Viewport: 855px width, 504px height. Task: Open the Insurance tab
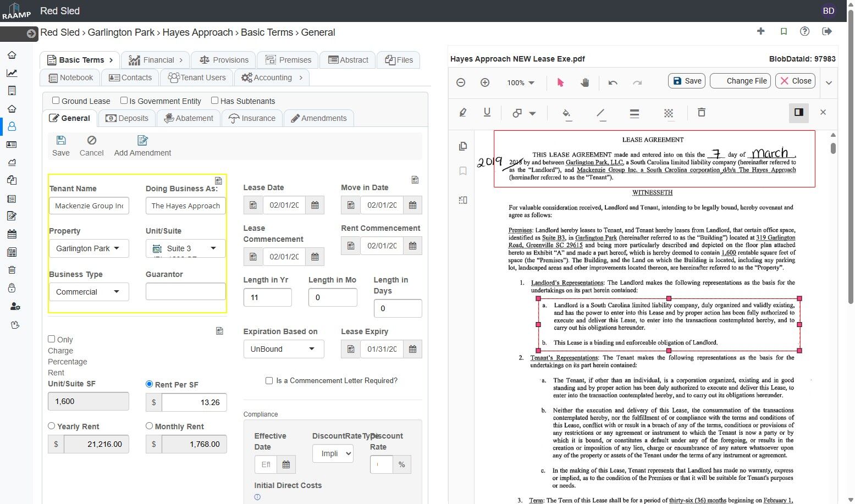click(252, 118)
